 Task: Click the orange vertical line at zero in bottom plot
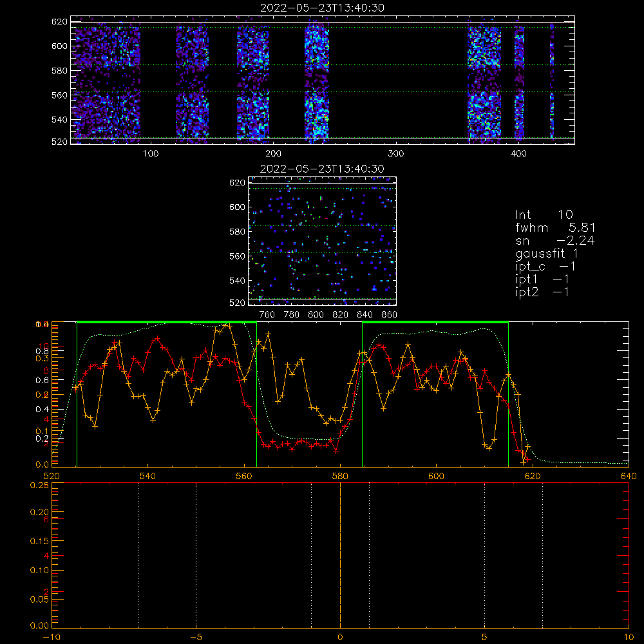340,555
